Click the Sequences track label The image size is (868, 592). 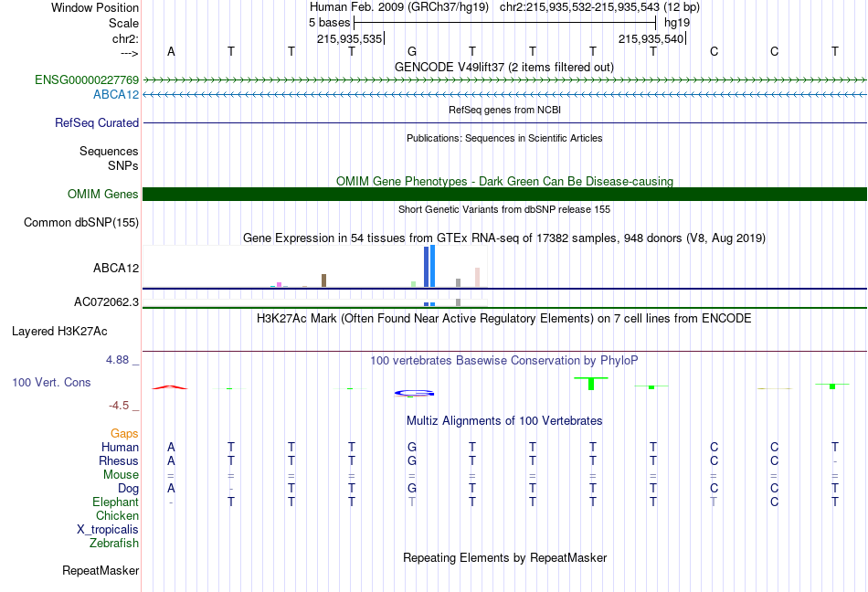pyautogui.click(x=109, y=151)
